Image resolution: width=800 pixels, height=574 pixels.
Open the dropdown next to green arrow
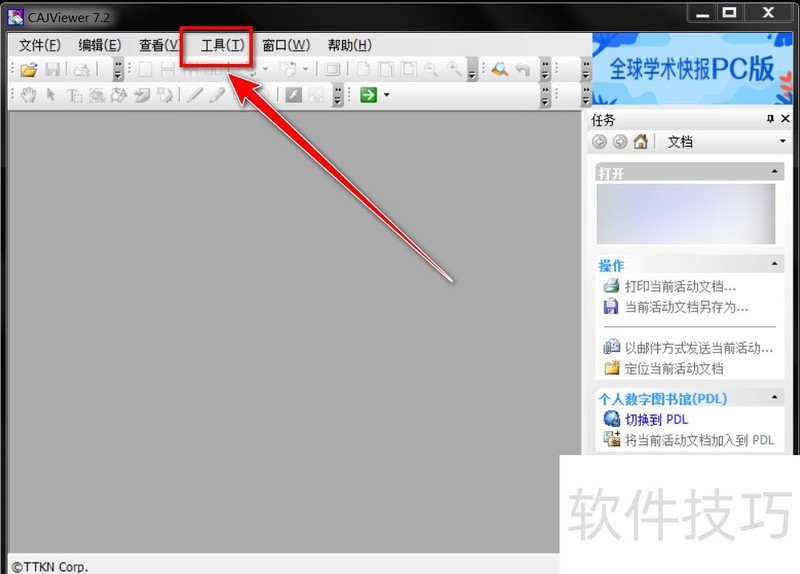pyautogui.click(x=386, y=95)
